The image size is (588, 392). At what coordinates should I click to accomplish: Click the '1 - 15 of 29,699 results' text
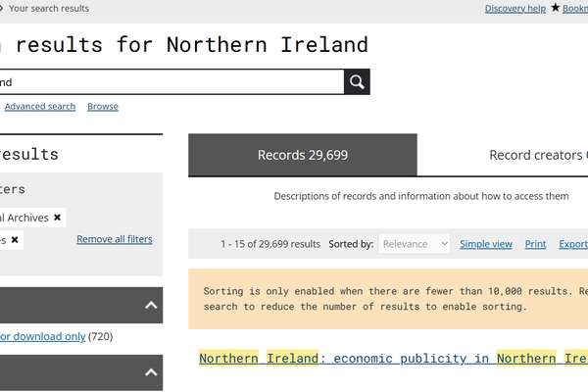270,244
